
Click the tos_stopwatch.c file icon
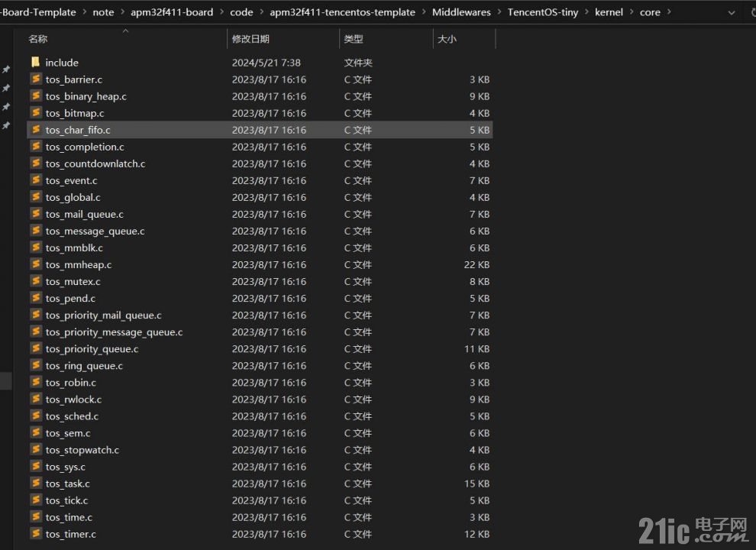[36, 449]
